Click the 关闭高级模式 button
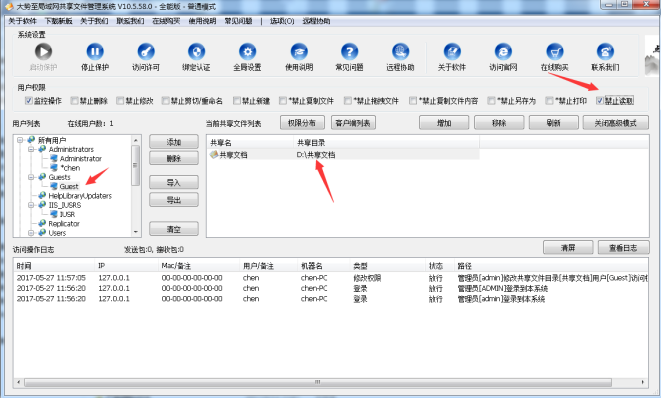The image size is (661, 398). coord(615,123)
